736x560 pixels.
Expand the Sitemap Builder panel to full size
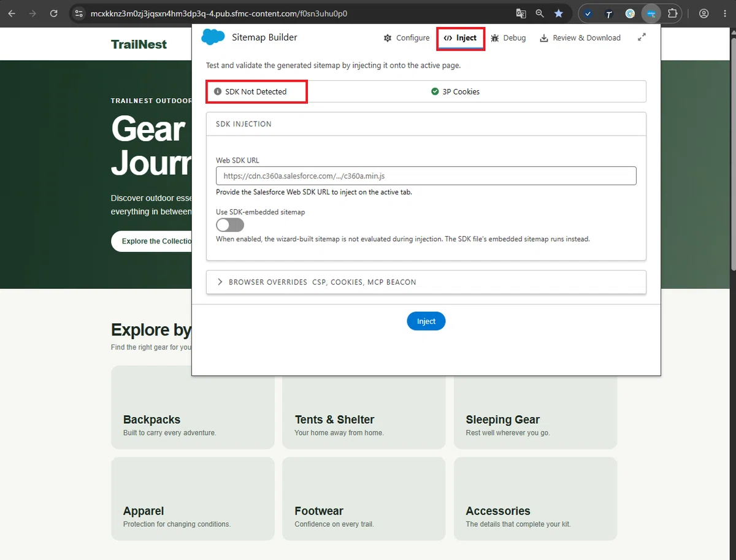point(642,37)
